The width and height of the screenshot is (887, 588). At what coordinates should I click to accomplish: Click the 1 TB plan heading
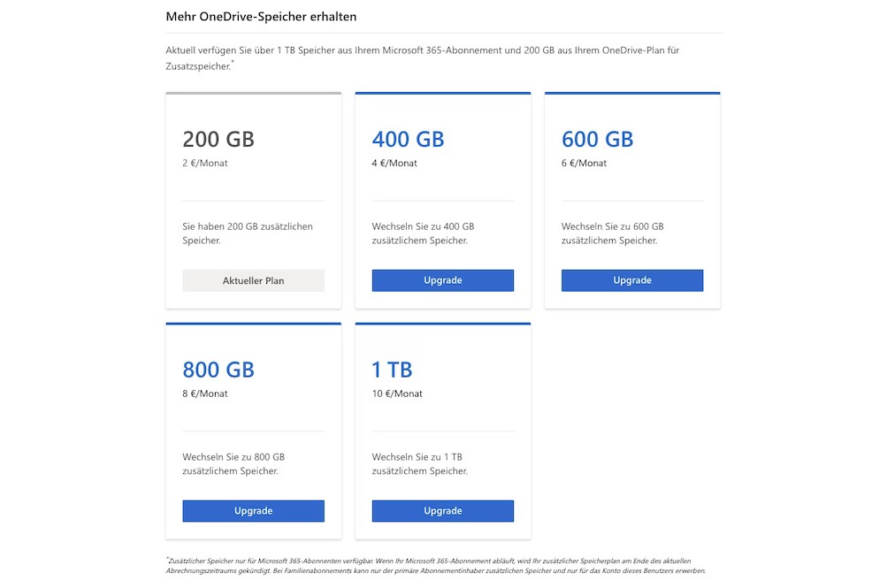(392, 370)
